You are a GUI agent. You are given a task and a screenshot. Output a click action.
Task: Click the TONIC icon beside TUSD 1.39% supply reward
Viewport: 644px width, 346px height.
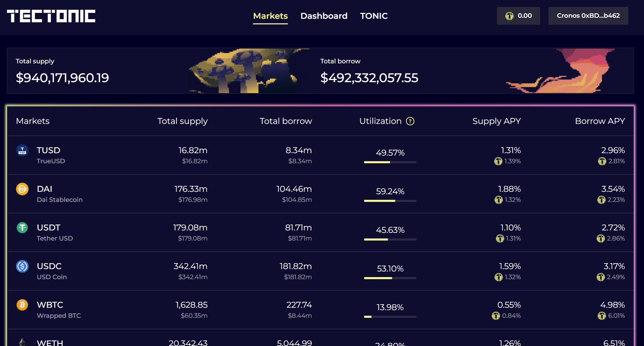coord(498,161)
